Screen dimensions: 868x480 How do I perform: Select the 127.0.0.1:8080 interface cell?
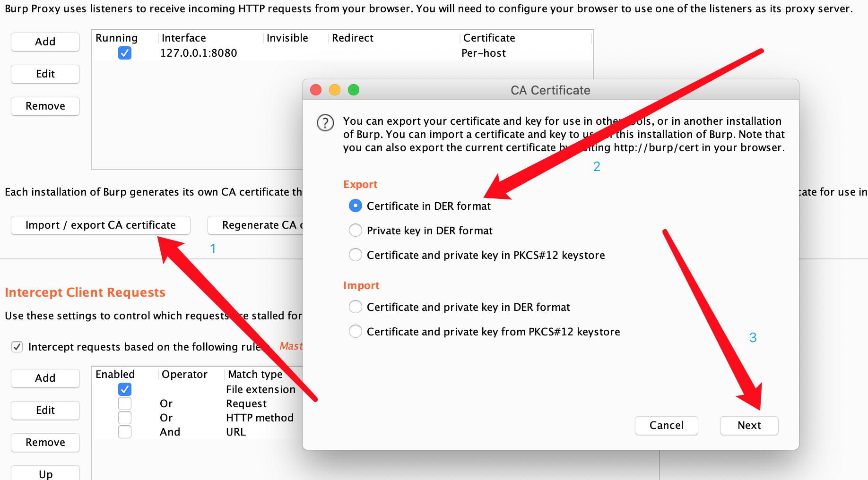pyautogui.click(x=199, y=53)
